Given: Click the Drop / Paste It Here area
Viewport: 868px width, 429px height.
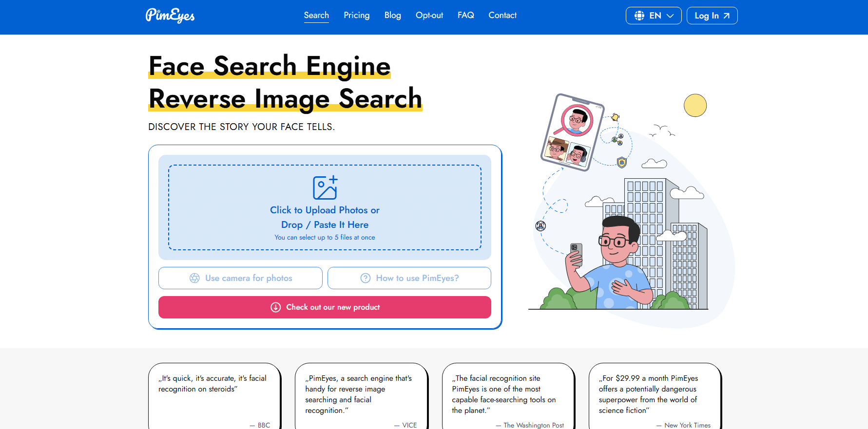Looking at the screenshot, I should pyautogui.click(x=325, y=224).
